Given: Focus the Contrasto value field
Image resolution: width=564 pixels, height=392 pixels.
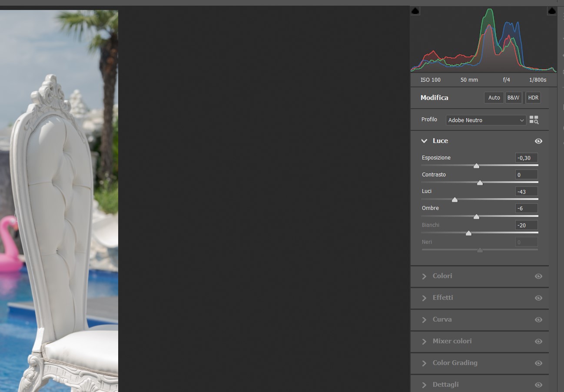Looking at the screenshot, I should coord(527,175).
